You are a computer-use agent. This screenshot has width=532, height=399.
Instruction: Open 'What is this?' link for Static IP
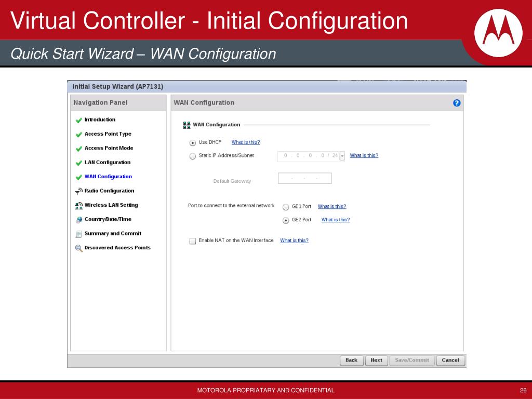click(x=364, y=155)
